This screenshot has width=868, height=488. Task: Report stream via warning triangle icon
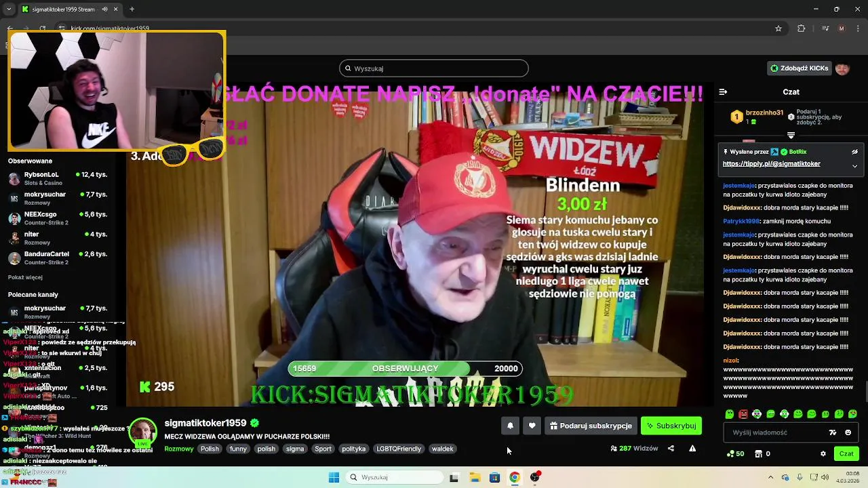point(692,448)
